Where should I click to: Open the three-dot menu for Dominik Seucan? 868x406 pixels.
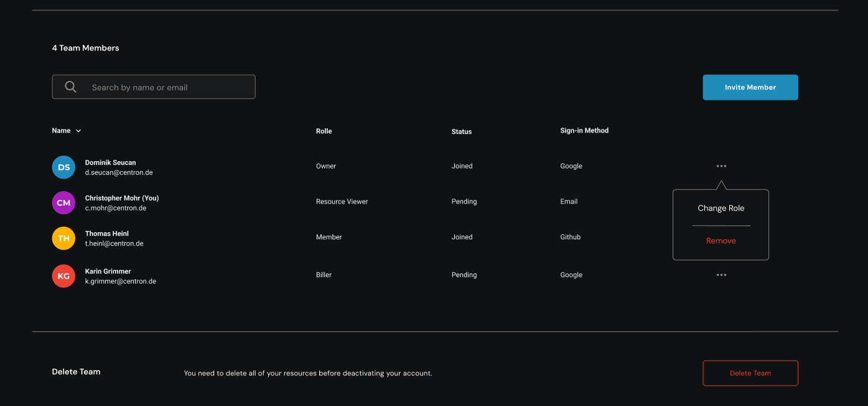[x=721, y=166]
